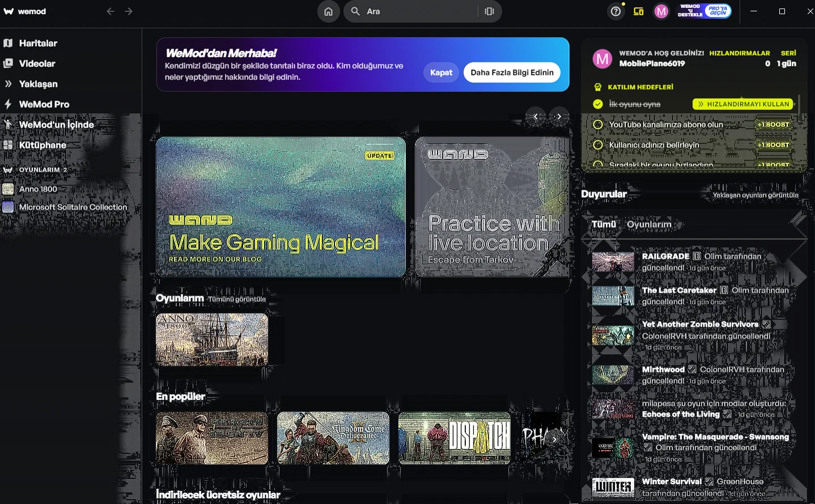
Task: Click the HIZLANDIRMAYI KULLAN button
Action: click(743, 104)
